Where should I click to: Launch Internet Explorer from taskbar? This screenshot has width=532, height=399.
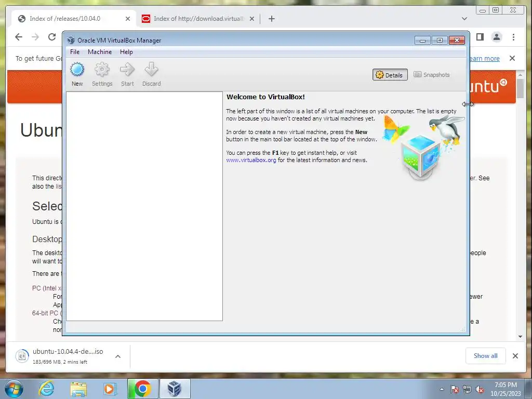click(x=46, y=389)
